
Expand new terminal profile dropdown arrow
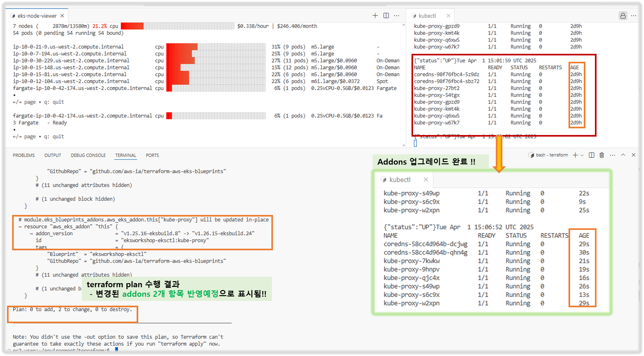(582, 155)
